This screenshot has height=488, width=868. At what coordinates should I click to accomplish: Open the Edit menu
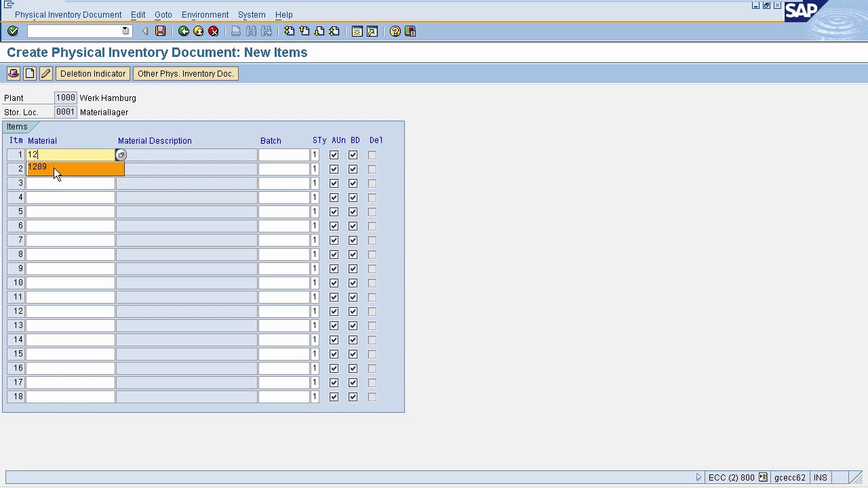click(138, 15)
